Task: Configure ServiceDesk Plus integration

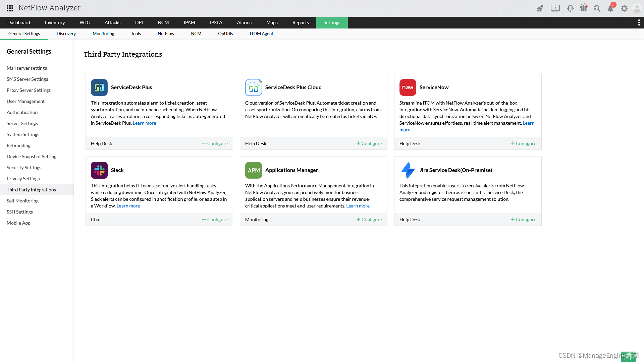Action: click(215, 143)
